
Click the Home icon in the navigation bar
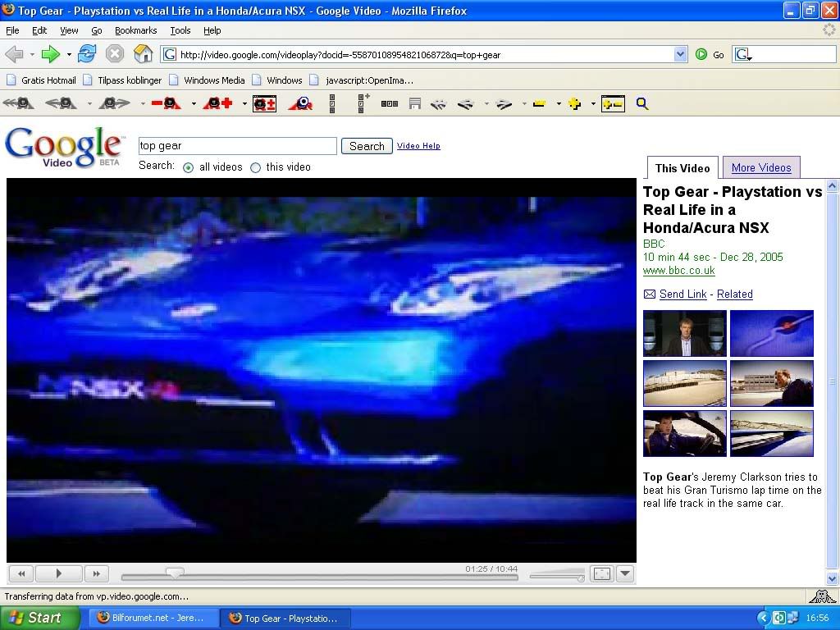pos(143,53)
